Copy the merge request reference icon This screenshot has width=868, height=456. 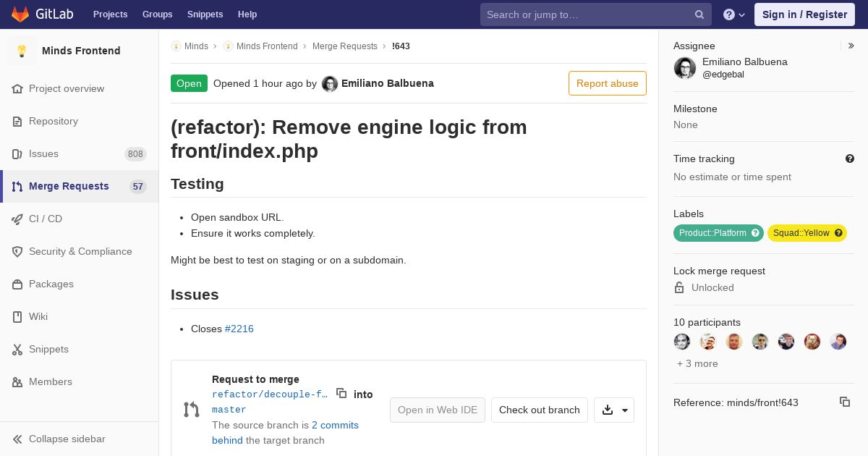[x=845, y=402]
